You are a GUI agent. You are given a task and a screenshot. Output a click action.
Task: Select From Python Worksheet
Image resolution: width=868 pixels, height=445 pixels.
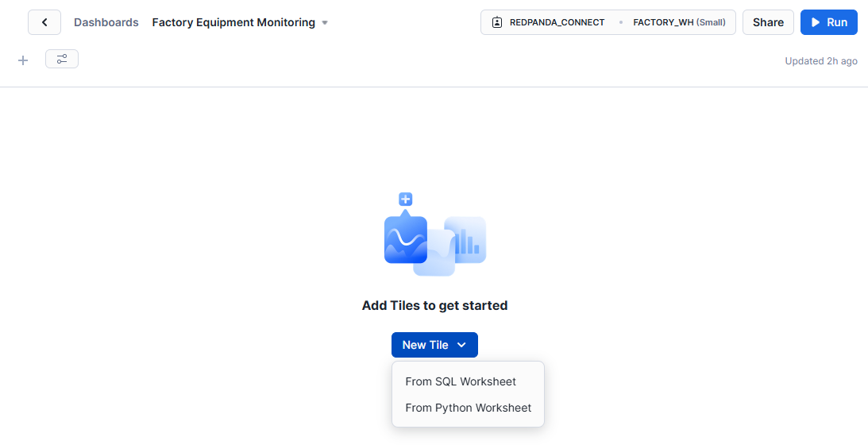(469, 408)
